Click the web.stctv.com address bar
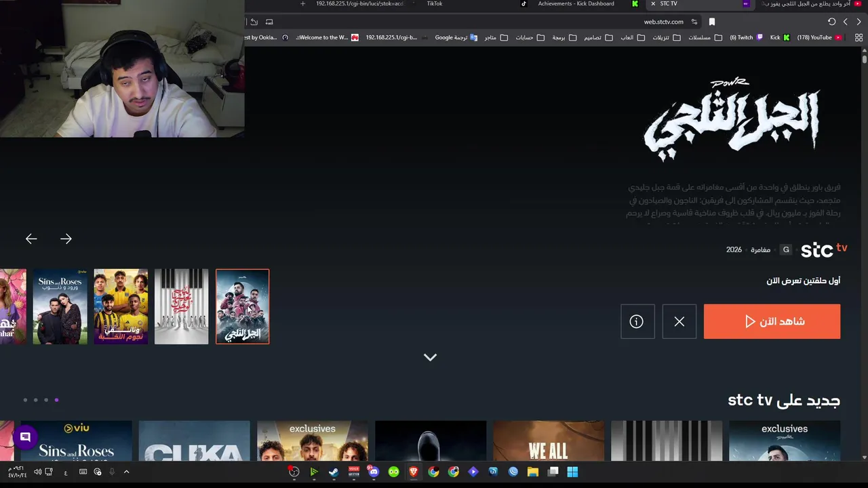The height and width of the screenshot is (488, 868). pyautogui.click(x=664, y=22)
